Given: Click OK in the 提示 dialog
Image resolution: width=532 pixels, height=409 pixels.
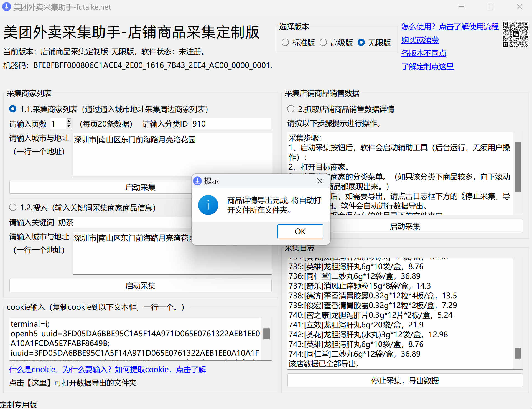Looking at the screenshot, I should [300, 231].
